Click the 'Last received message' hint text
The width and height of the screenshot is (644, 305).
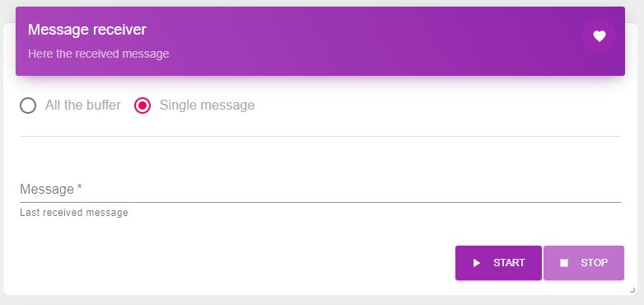[x=74, y=213]
